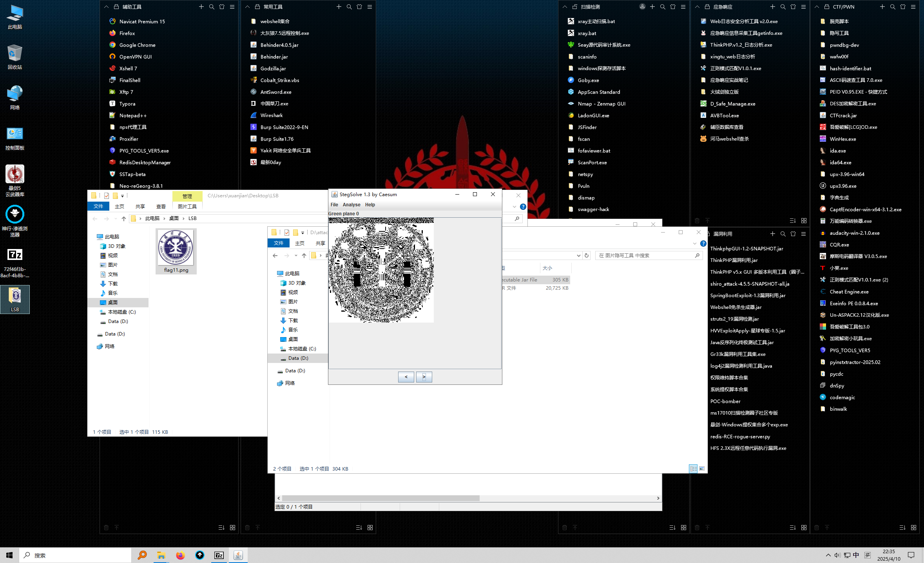Click the blue Help question mark button
Image resolution: width=924 pixels, height=563 pixels.
[x=523, y=207]
